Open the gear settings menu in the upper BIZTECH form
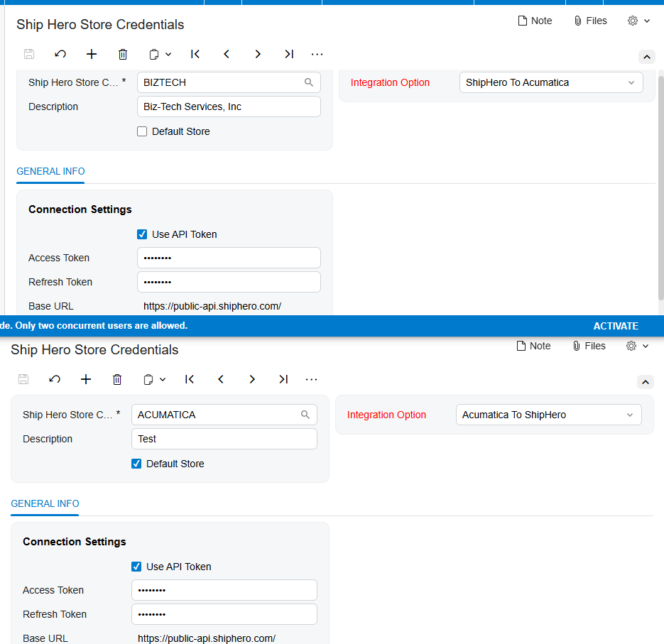 pyautogui.click(x=638, y=21)
